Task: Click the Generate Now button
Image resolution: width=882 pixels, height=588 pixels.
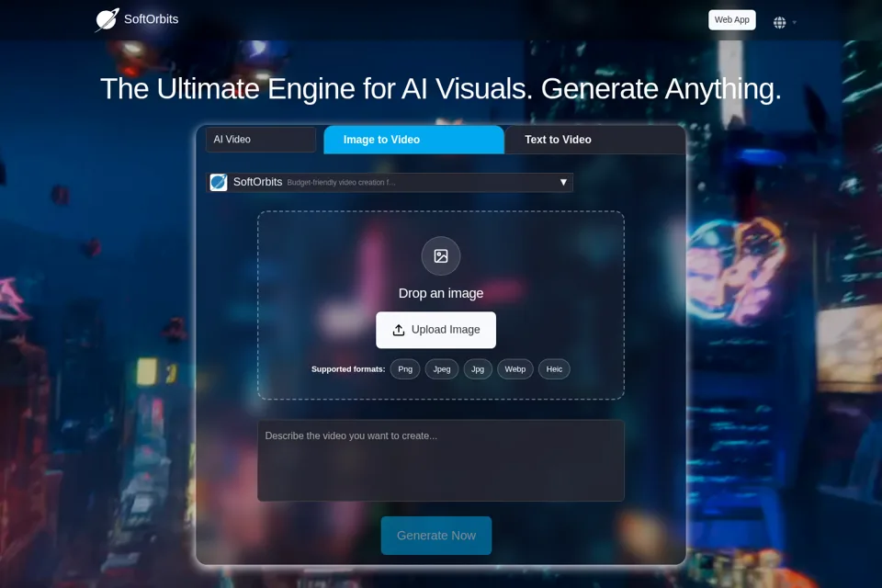Action: tap(435, 536)
